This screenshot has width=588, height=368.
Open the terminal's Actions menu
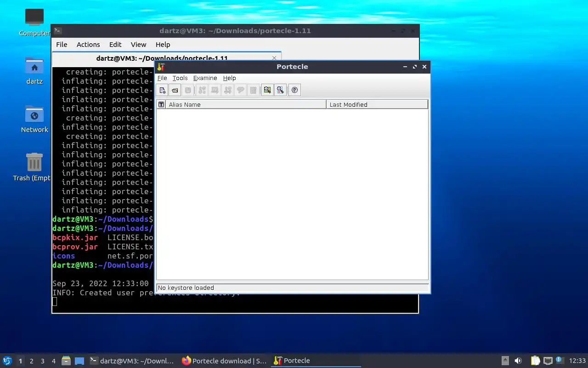[88, 44]
